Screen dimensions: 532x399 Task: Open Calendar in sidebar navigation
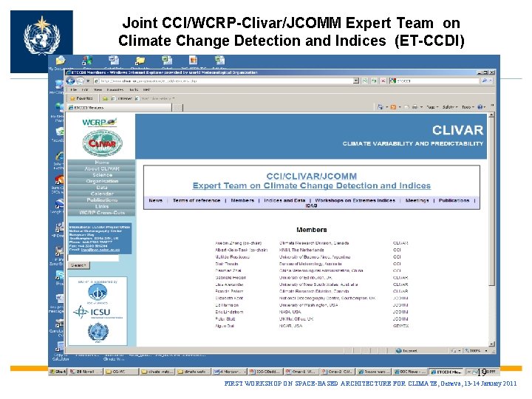coord(101,194)
